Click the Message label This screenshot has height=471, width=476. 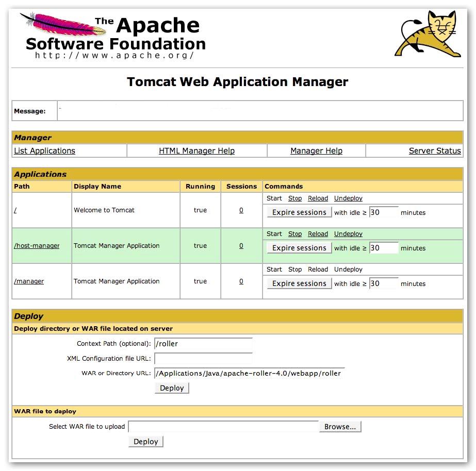click(30, 111)
